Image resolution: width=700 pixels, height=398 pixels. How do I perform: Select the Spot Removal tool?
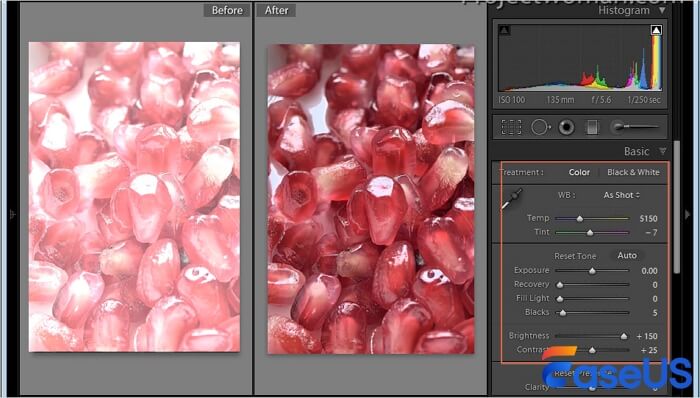click(x=541, y=127)
